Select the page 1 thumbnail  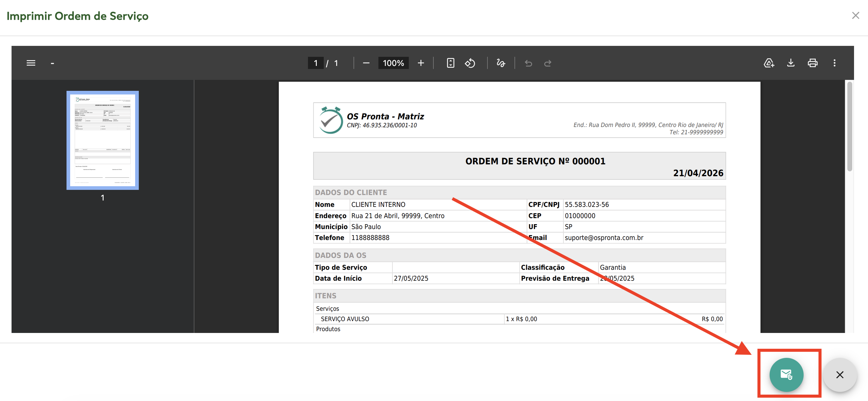coord(102,140)
